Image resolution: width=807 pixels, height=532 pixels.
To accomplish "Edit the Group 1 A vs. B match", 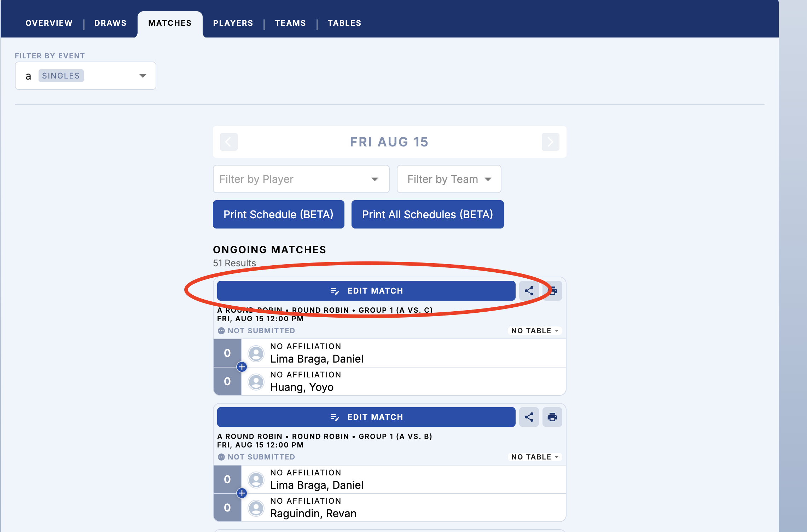I will [366, 417].
